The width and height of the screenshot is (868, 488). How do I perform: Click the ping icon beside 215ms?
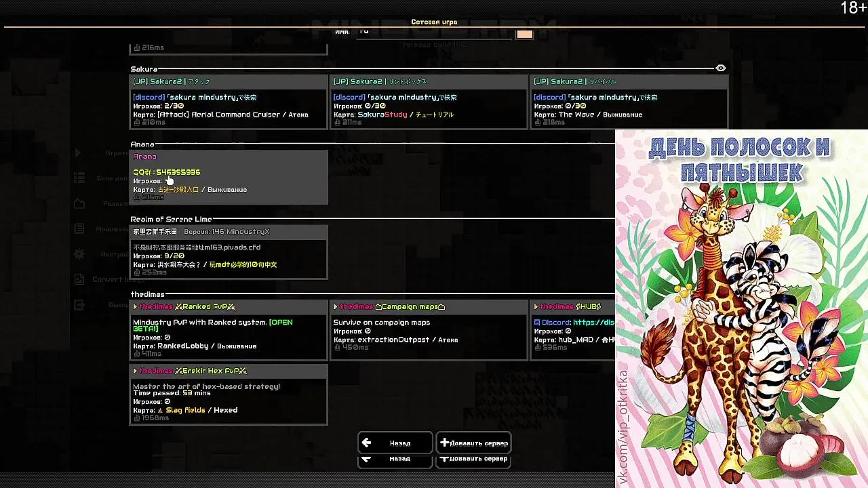136,198
